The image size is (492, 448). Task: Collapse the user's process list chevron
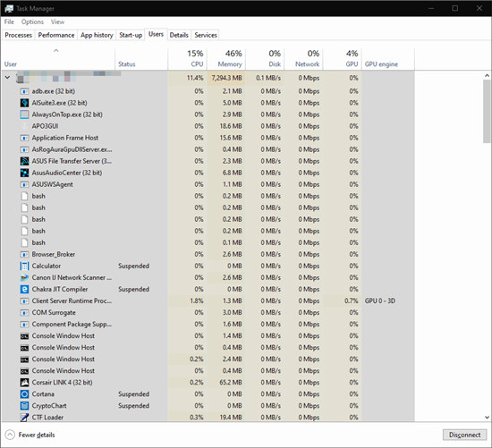(7, 77)
